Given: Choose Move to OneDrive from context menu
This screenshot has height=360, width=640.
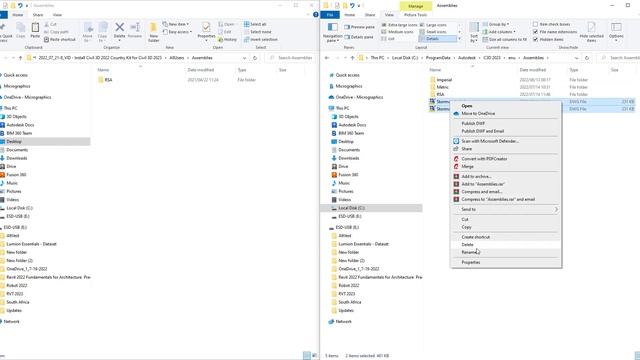Looking at the screenshot, I should coord(506,113).
